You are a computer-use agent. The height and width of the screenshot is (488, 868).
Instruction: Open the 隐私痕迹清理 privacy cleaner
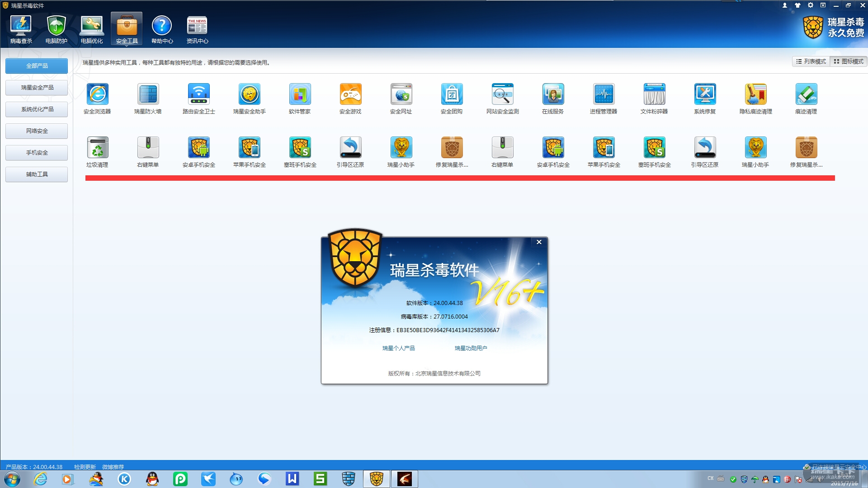pyautogui.click(x=755, y=95)
